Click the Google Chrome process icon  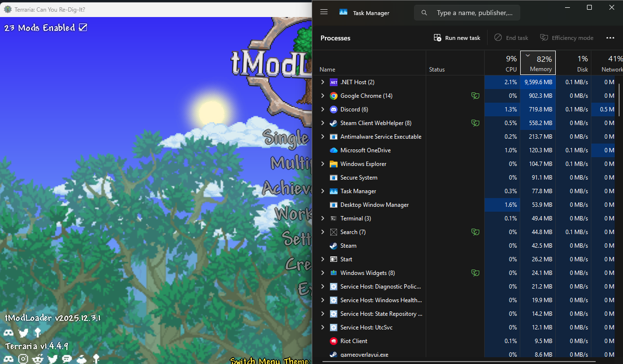tap(334, 96)
